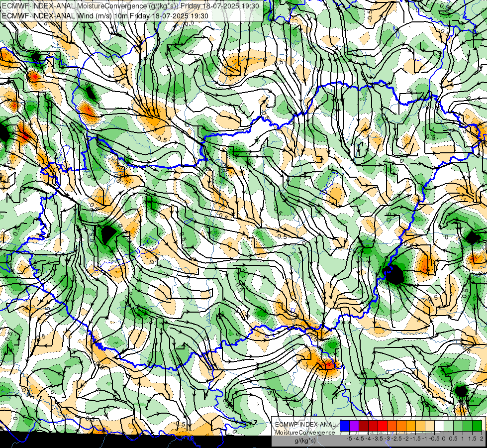The width and height of the screenshot is (487, 448).
Task: Click the -2.5 legend scale value
Action: [396, 439]
